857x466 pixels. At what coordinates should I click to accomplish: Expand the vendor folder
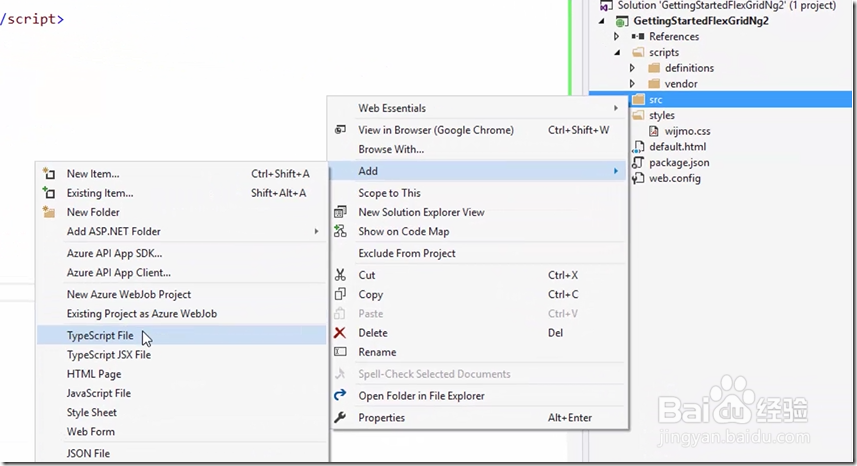tap(632, 84)
